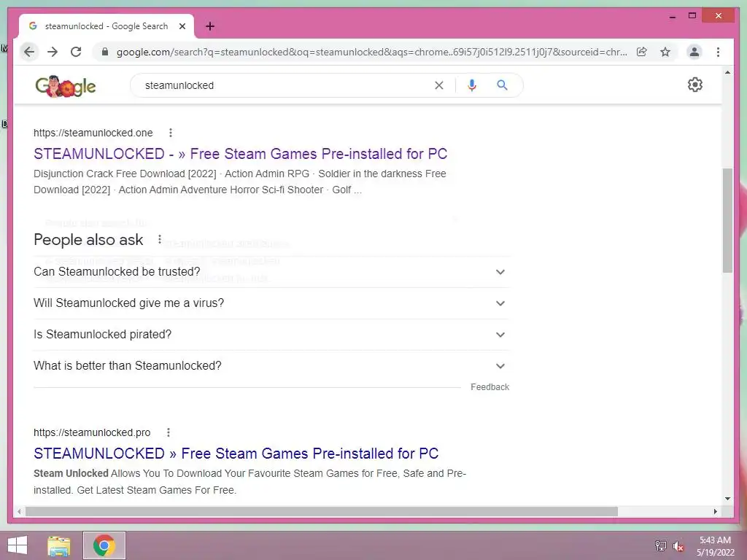
Task: Open options for steamunlocked.pro result
Action: point(169,432)
